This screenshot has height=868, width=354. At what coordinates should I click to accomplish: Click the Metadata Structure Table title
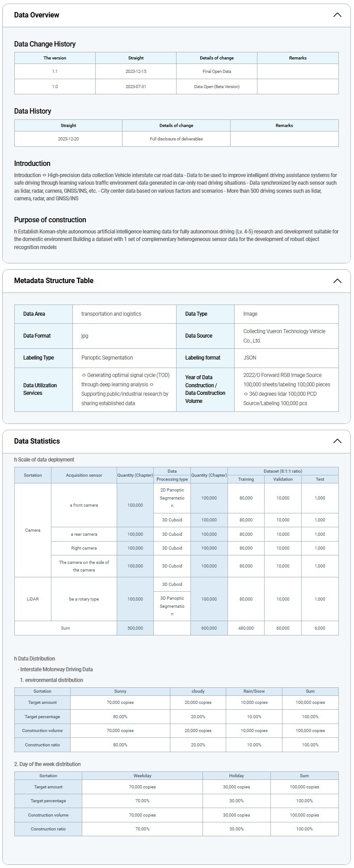point(54,281)
